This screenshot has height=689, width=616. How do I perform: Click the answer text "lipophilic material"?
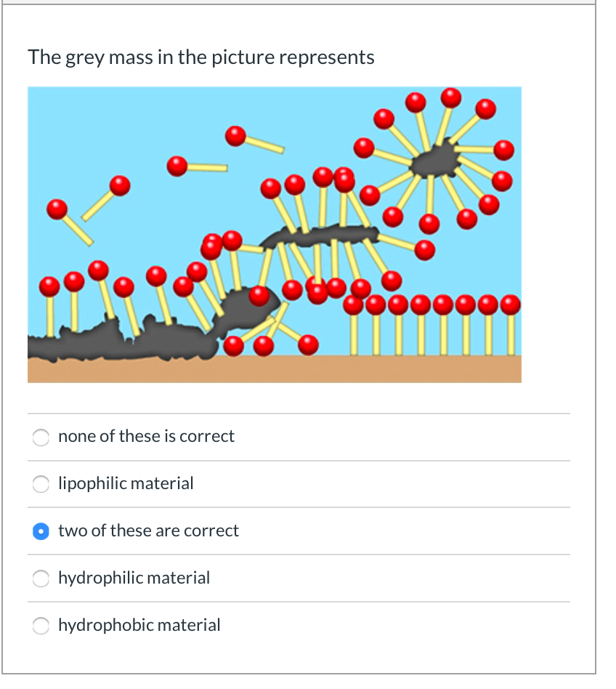click(126, 483)
